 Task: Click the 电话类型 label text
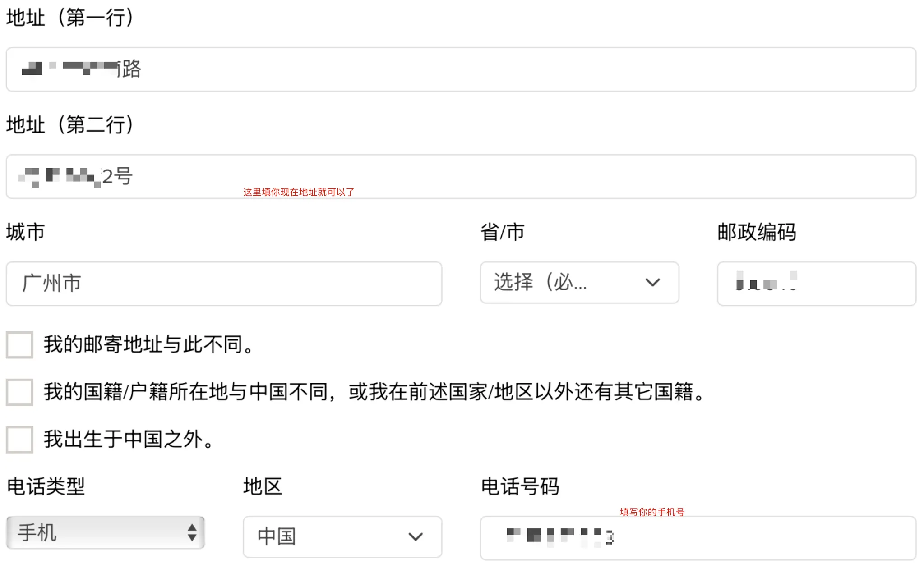click(x=46, y=487)
